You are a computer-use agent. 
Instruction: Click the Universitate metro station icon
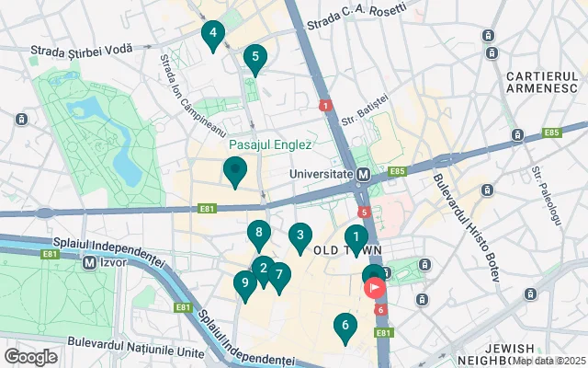[363, 175]
